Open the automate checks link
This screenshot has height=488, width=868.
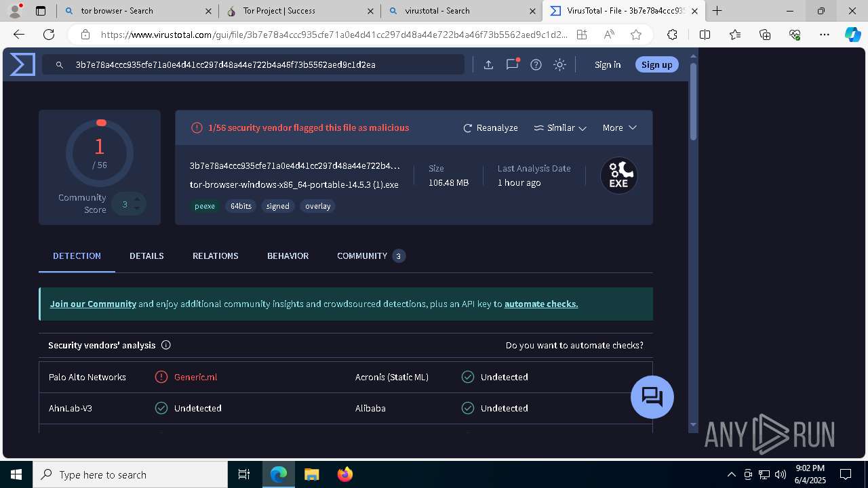coord(541,304)
